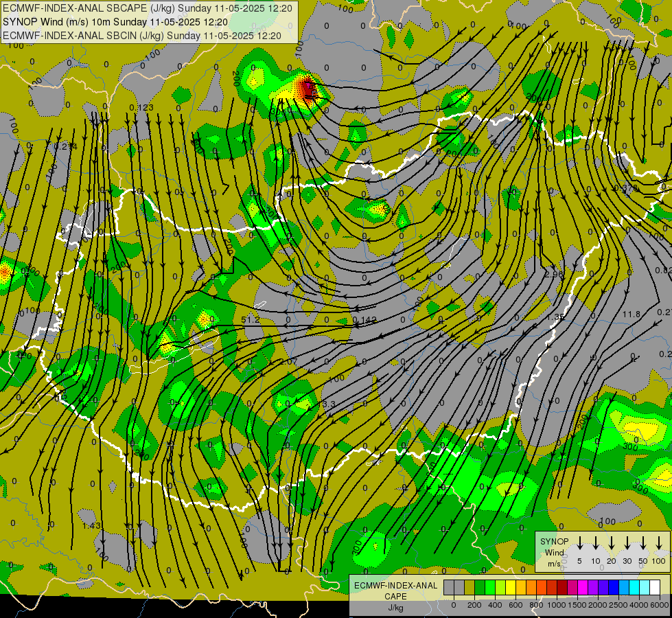Pick the pure yellow CAPE legend swatch
Screen dimensions: 672x618
pyautogui.click(x=511, y=588)
